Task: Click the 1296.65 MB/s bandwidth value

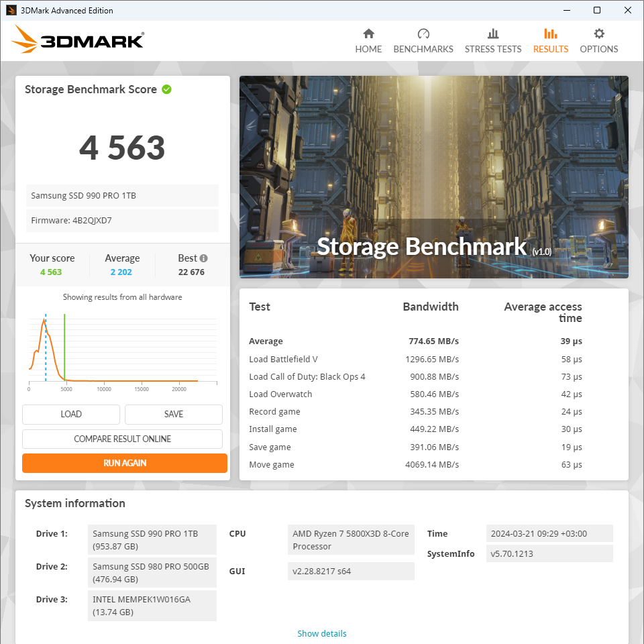Action: click(431, 359)
